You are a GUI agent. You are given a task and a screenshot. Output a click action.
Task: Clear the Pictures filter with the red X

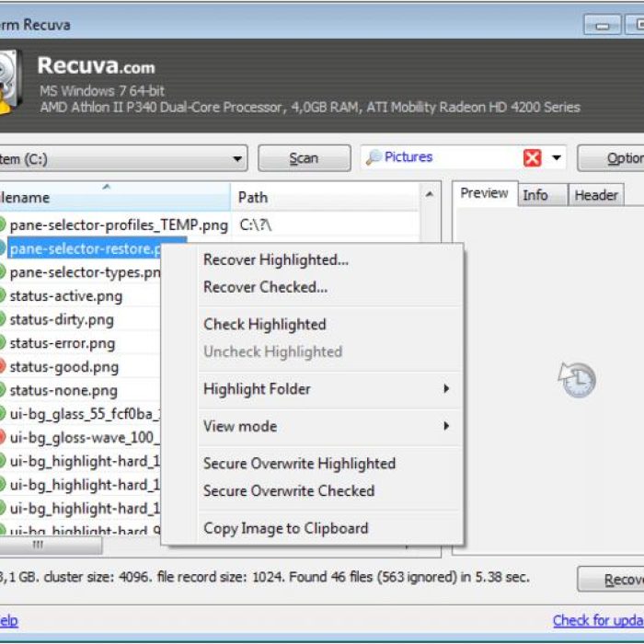pyautogui.click(x=532, y=158)
